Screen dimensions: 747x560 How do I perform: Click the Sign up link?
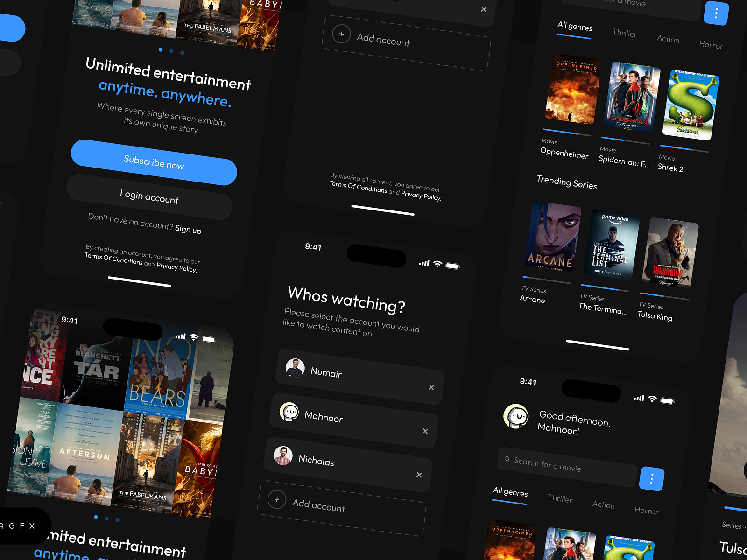189,230
